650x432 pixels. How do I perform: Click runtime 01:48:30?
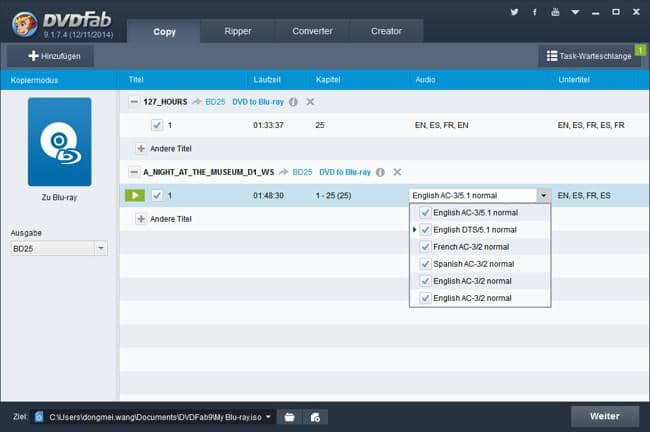coord(268,195)
